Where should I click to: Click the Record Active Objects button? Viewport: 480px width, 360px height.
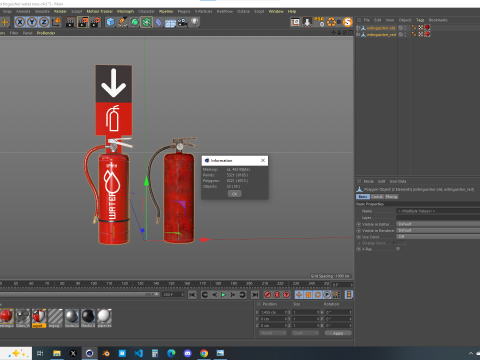[267, 295]
